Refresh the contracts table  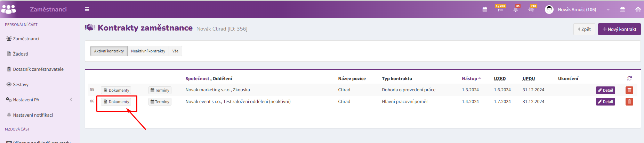pyautogui.click(x=629, y=78)
